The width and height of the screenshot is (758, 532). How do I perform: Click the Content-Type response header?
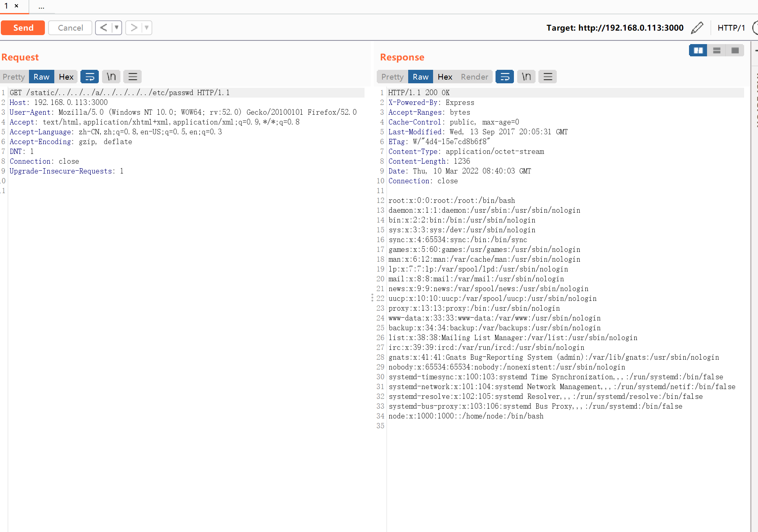(466, 151)
